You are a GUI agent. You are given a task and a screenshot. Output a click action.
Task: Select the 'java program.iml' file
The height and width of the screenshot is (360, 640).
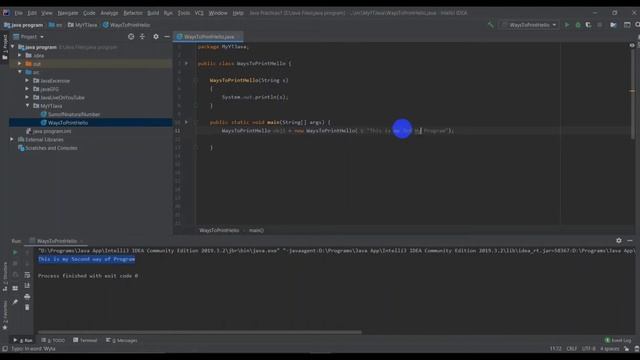tap(48, 131)
